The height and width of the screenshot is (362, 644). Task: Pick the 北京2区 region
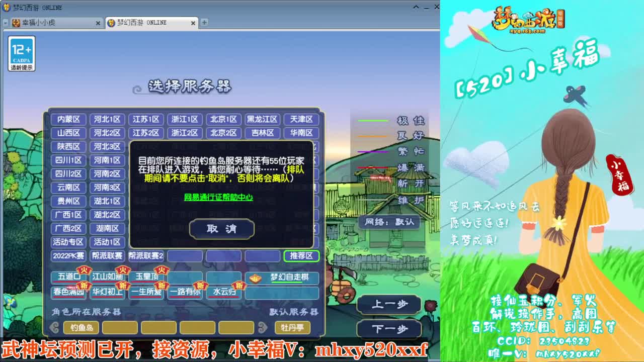(223, 133)
